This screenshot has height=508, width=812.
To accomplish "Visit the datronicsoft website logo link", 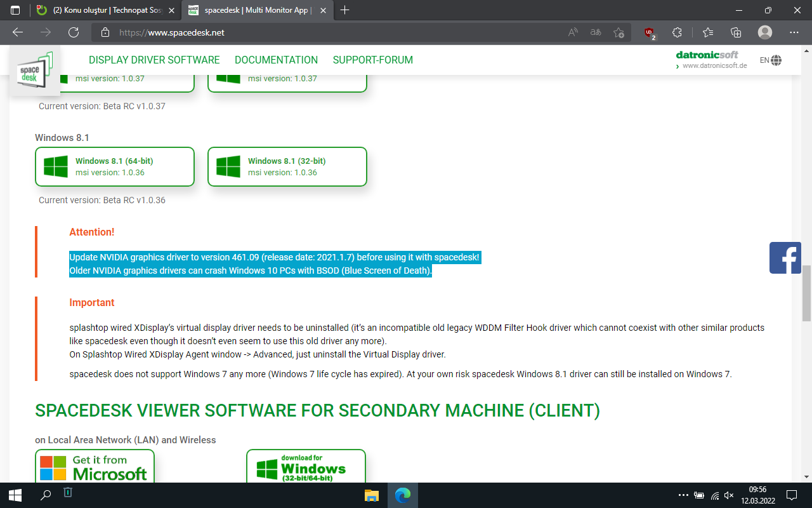I will (x=711, y=60).
